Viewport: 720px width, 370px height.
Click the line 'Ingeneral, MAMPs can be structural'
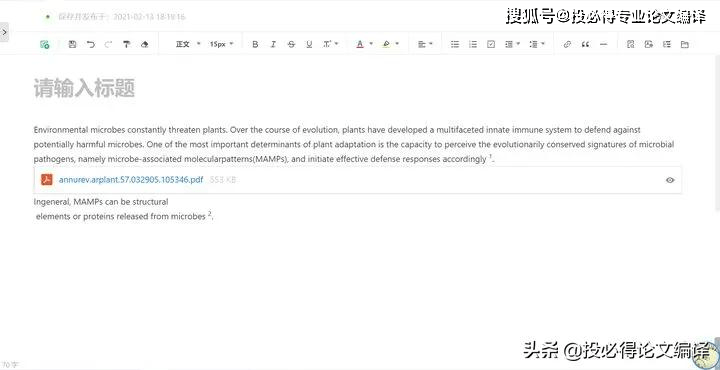point(101,202)
